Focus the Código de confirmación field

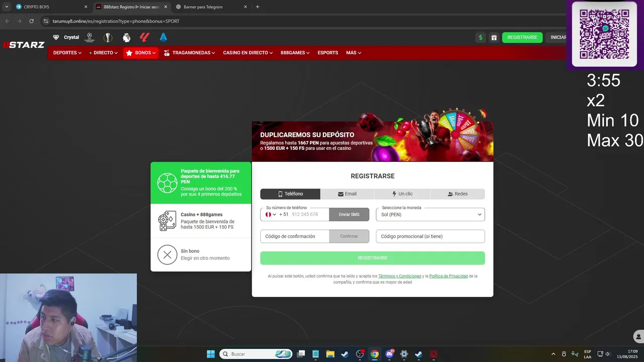click(x=295, y=236)
